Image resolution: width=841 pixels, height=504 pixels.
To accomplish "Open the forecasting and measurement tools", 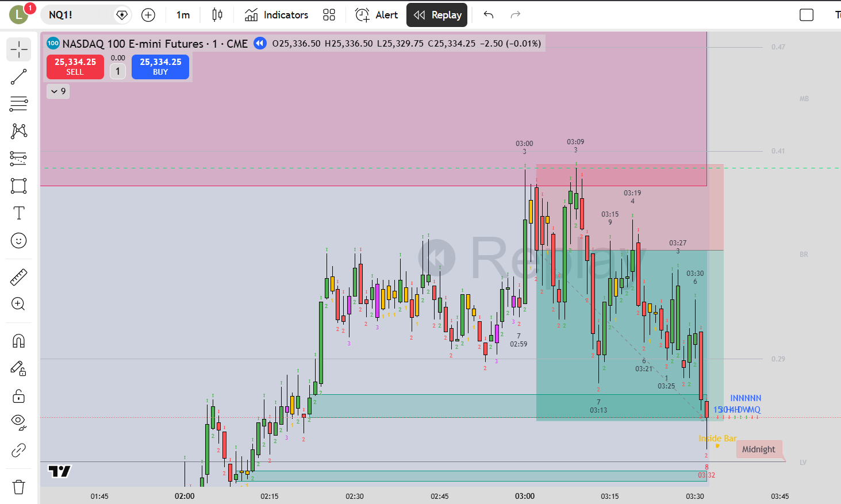I will pyautogui.click(x=19, y=159).
